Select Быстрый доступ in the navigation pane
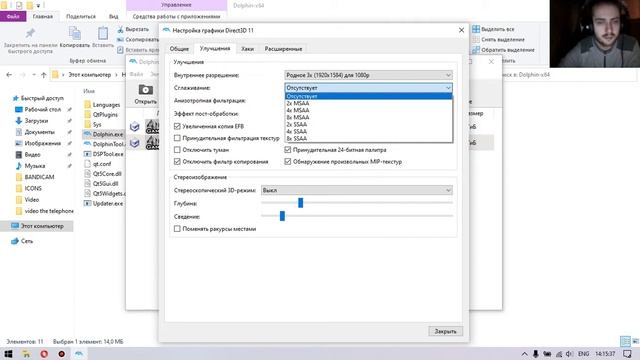The height and width of the screenshot is (360, 640). click(38, 98)
